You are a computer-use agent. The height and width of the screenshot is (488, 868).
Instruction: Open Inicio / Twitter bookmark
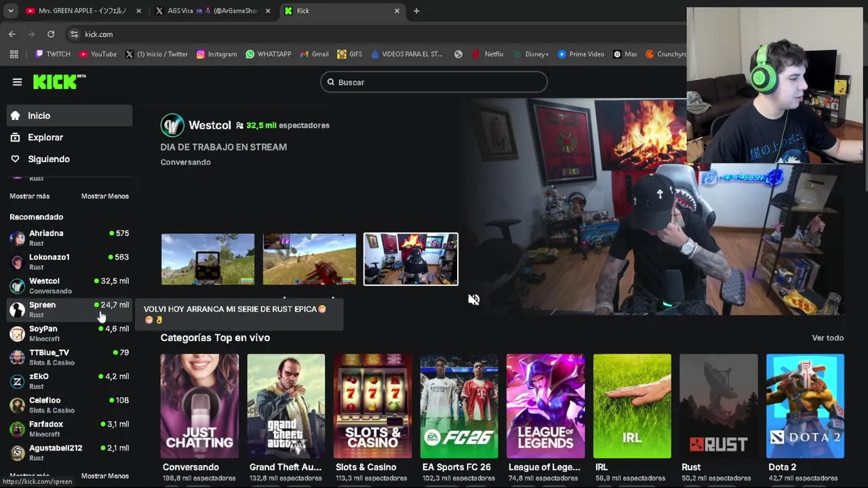(157, 54)
